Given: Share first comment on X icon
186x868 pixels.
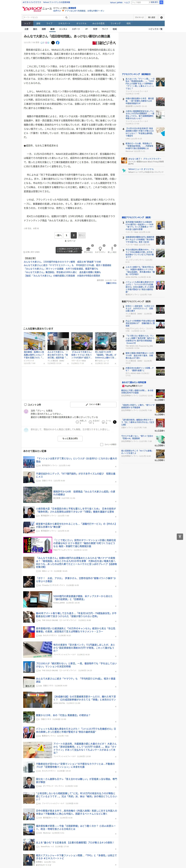Looking at the screenshot, I should click(114, 422).
